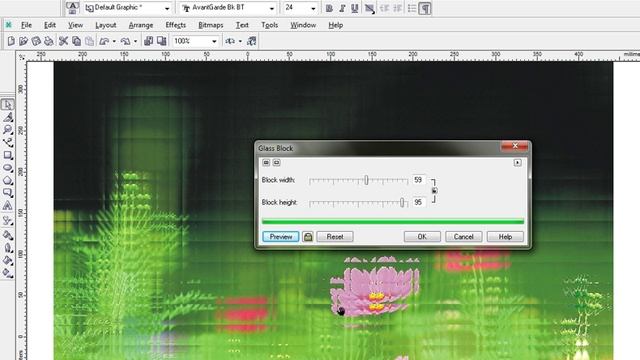Select the Pick tool in toolbox
640x360 pixels.
point(7,104)
